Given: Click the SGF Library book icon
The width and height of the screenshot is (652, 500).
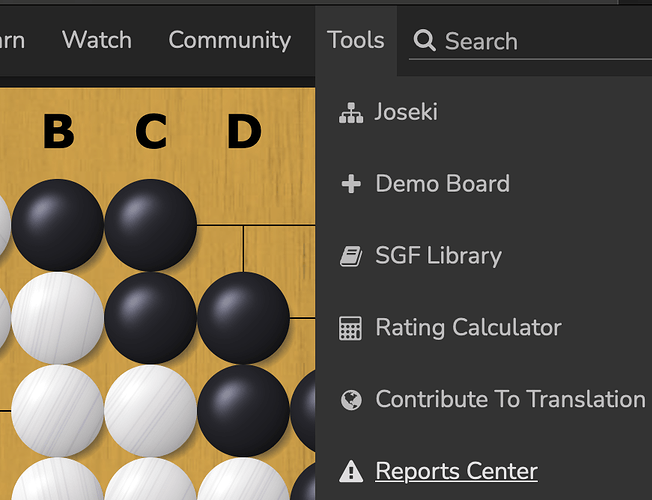Looking at the screenshot, I should click(350, 257).
